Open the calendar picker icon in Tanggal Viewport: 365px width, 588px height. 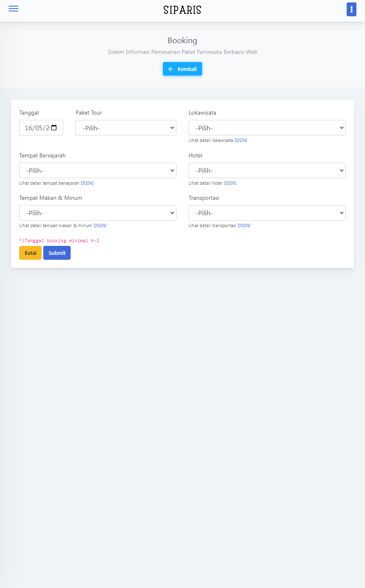pyautogui.click(x=54, y=128)
